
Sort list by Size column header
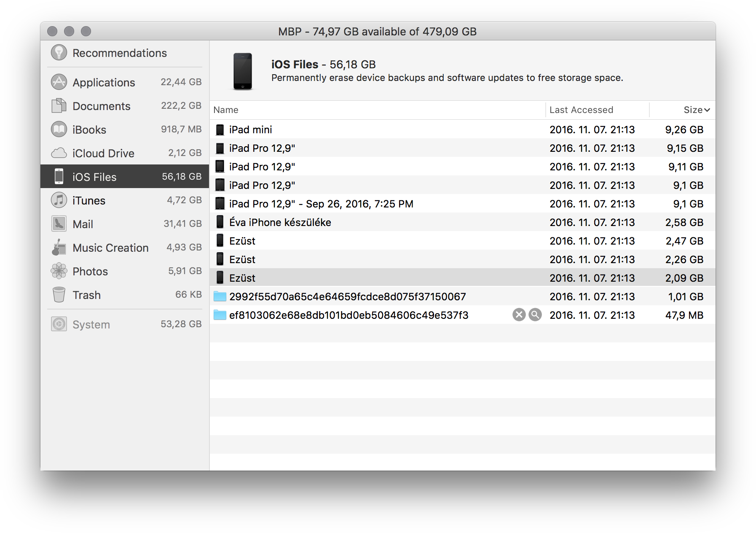pos(693,110)
